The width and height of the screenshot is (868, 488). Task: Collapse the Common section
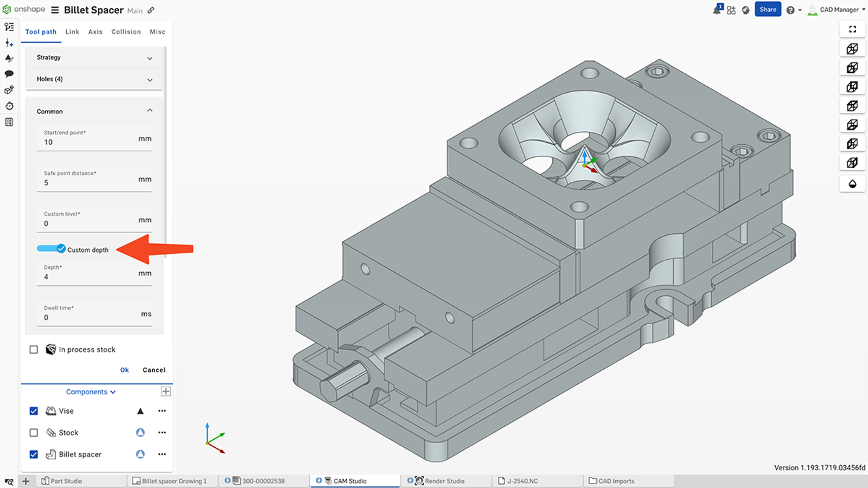(x=94, y=111)
